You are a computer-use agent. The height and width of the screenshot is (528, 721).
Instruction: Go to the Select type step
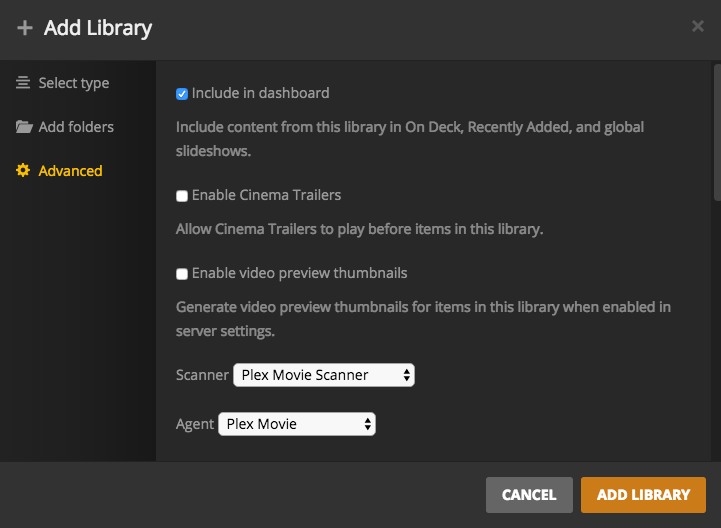(74, 83)
